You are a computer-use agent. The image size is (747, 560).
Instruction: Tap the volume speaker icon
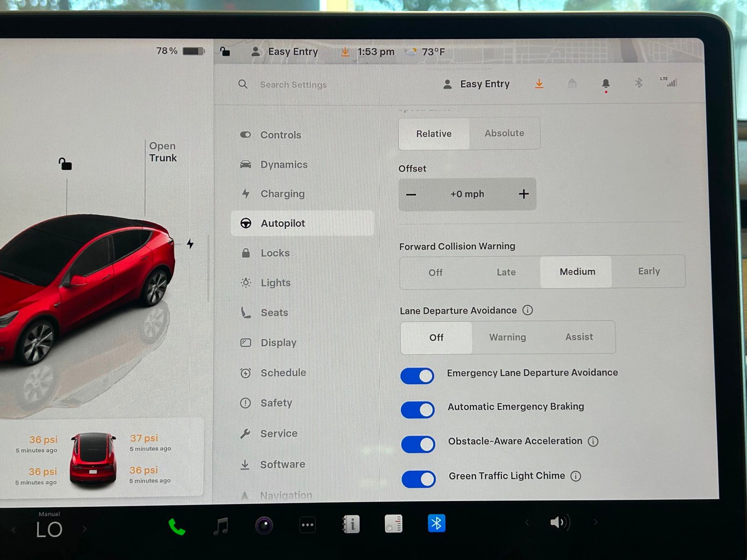click(x=559, y=522)
